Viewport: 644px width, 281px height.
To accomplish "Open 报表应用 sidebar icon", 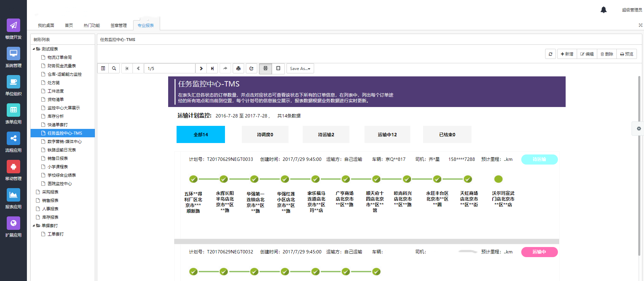I will pyautogui.click(x=13, y=195).
